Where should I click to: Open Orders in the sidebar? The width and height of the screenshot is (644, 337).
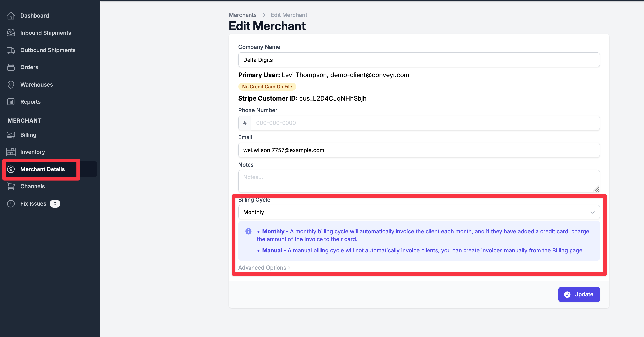pyautogui.click(x=29, y=67)
